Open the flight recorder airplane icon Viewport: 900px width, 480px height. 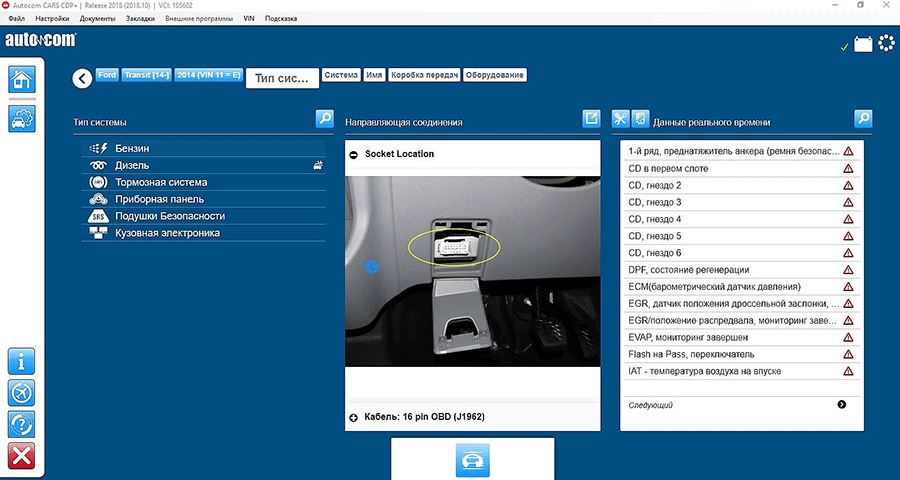[x=22, y=393]
